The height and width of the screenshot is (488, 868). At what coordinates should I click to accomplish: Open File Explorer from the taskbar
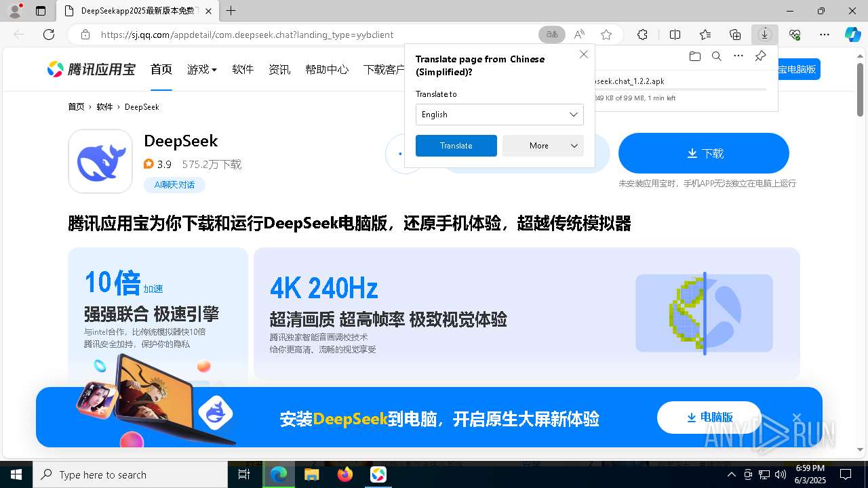point(312,474)
